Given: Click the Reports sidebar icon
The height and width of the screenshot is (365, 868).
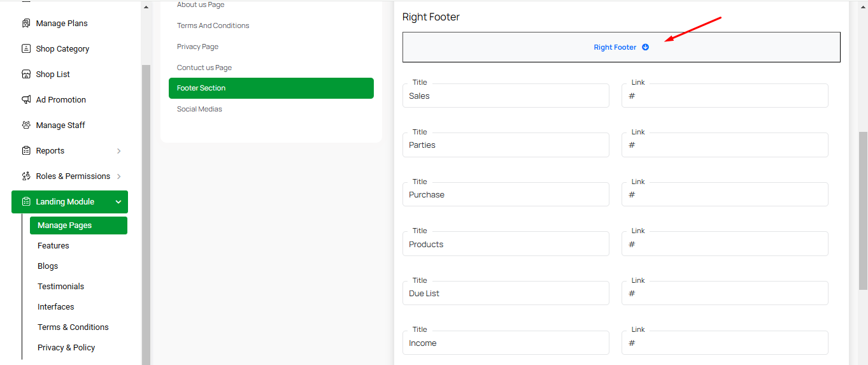Looking at the screenshot, I should click(x=26, y=151).
